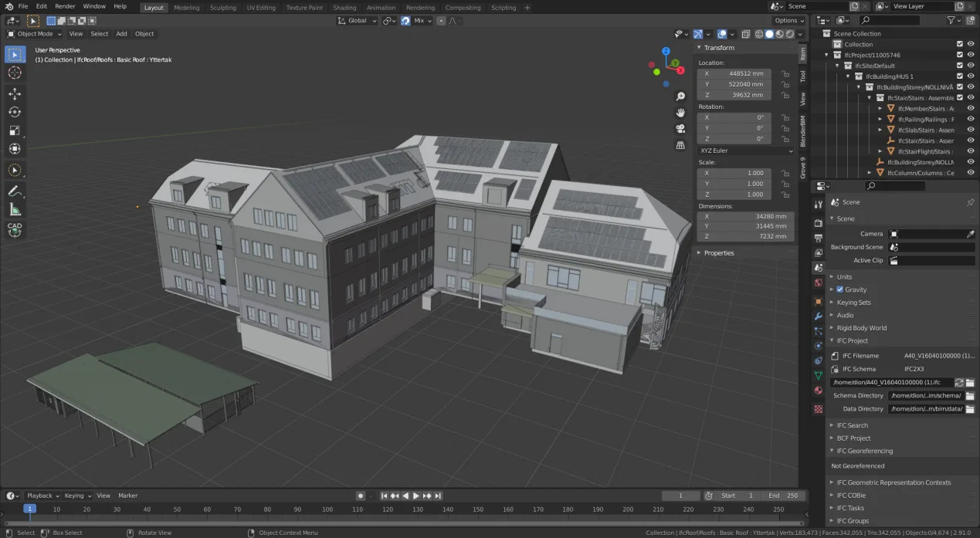980x538 pixels.
Task: Switch to the Modeling workspace tab
Action: [x=186, y=8]
